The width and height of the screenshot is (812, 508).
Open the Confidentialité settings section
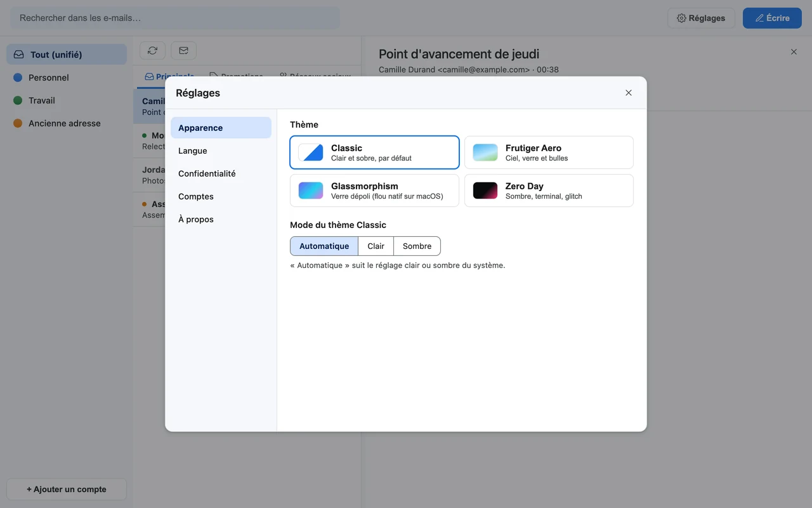pos(221,173)
